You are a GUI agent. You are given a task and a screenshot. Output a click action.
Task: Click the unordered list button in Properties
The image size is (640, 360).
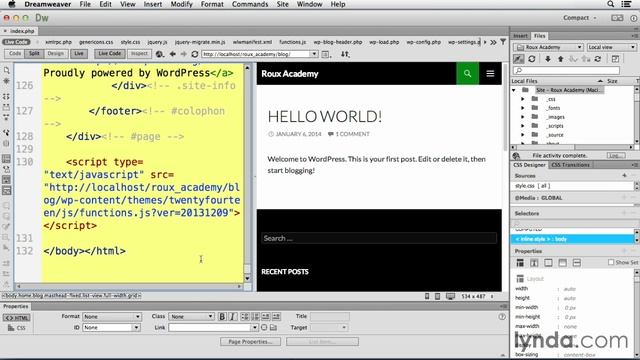(244, 316)
